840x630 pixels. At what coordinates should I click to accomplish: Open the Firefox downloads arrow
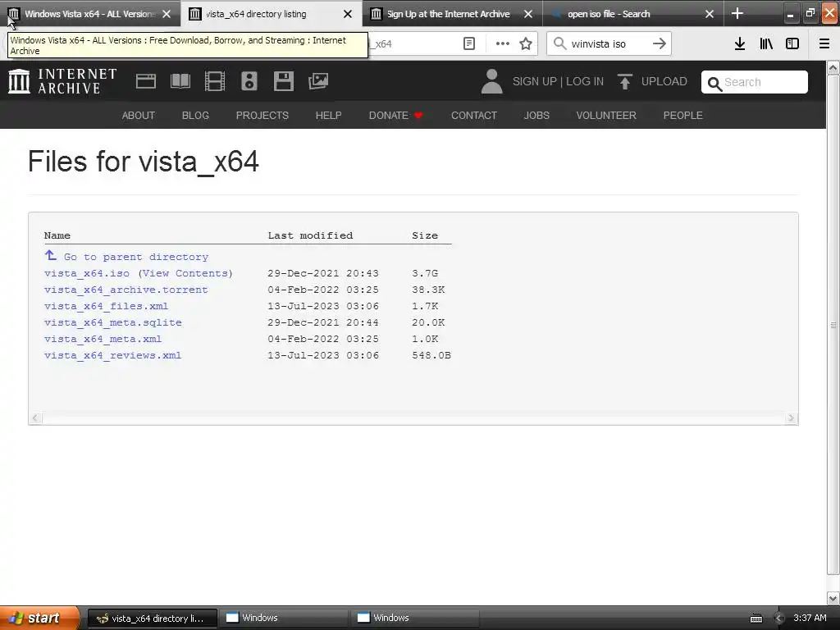point(740,44)
